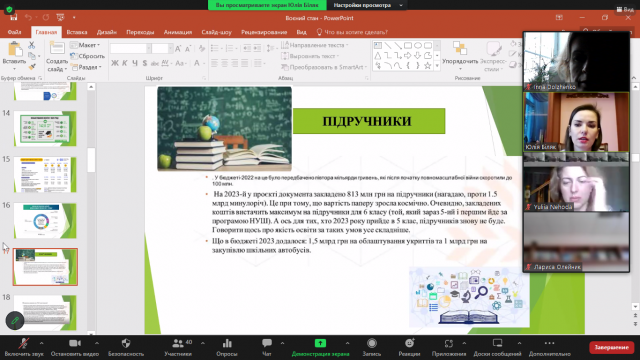Click the Cut scissors icon
This screenshot has width=640, height=360.
32,45
